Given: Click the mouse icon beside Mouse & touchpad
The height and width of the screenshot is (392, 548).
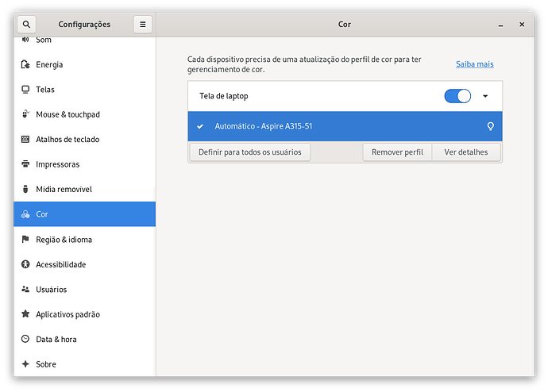Looking at the screenshot, I should (25, 114).
